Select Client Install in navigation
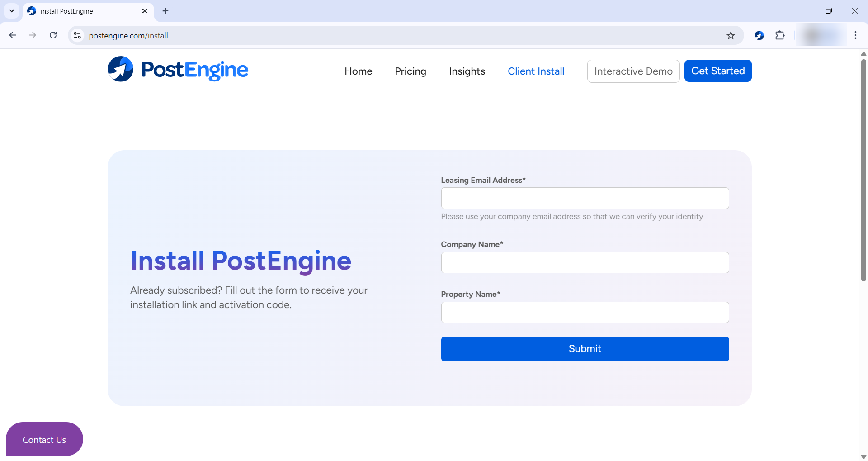This screenshot has width=868, height=461. coord(536,71)
